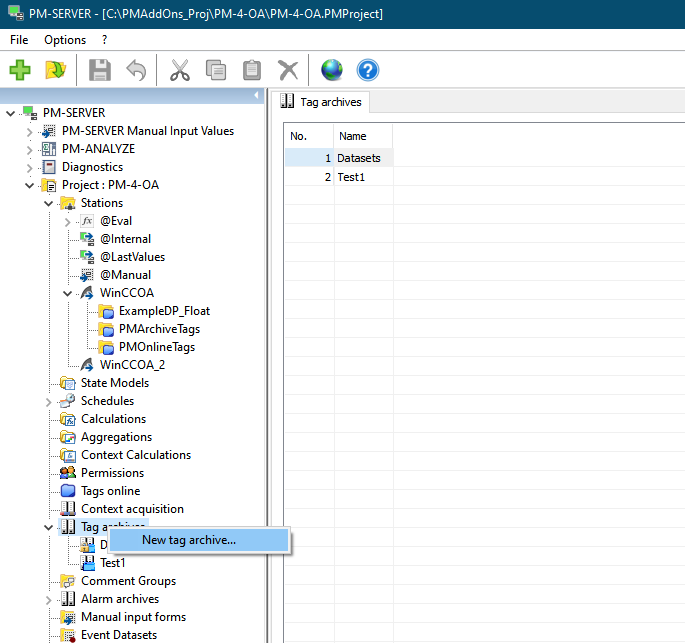Click the Undo arrow toolbar icon
This screenshot has width=685, height=643.
[x=135, y=70]
